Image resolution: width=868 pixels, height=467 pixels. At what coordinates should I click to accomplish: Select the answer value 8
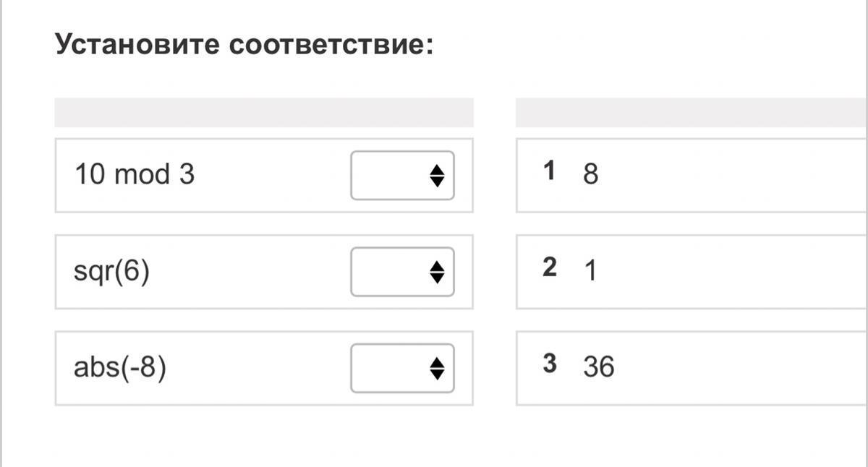590,175
